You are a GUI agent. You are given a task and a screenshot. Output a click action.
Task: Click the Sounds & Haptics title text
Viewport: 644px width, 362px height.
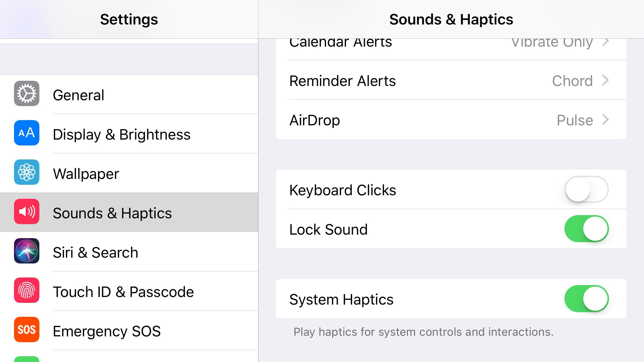coord(451,19)
